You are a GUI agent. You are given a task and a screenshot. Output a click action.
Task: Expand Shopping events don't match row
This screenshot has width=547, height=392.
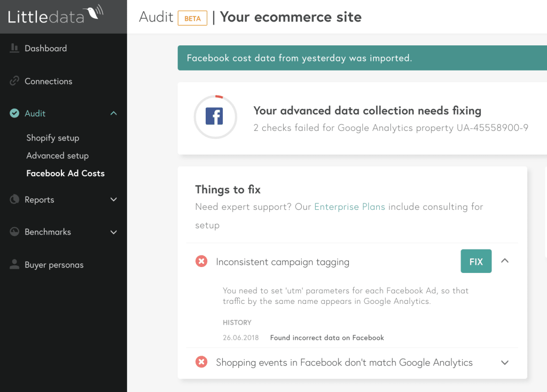[505, 362]
